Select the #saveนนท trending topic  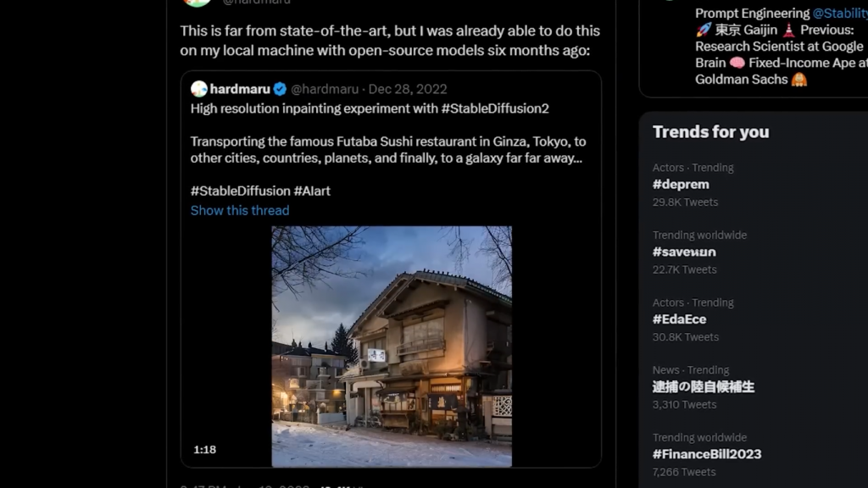(684, 252)
